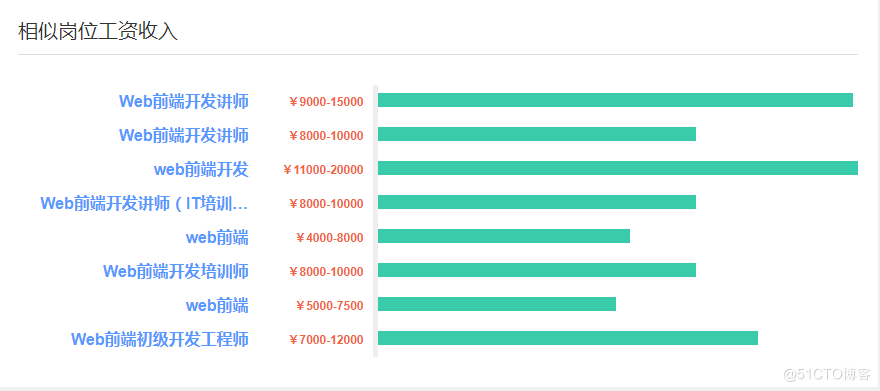Click the ¥9000-15000 salary label
This screenshot has width=880, height=391.
326,102
